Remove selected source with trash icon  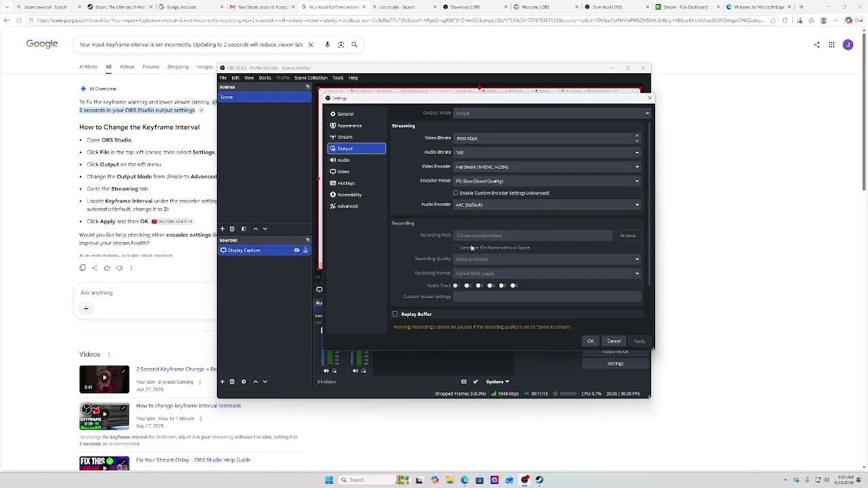232,382
